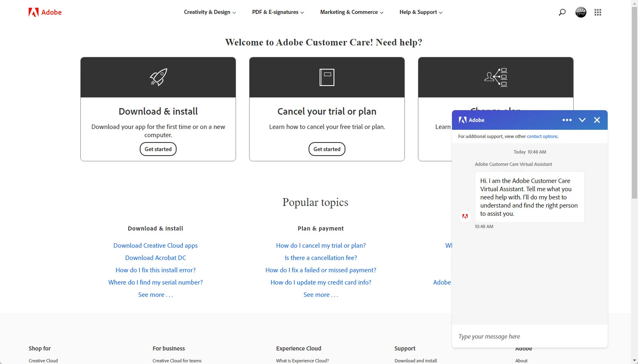Screen dimensions: 638x364
Task: Open Is there a cancellation fee link
Action: (x=321, y=258)
